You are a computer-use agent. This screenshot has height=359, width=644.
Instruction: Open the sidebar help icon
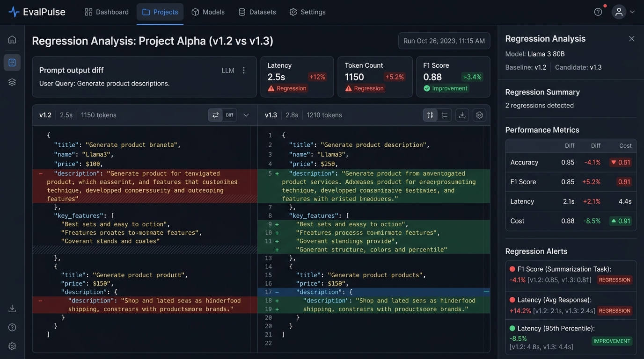click(12, 327)
